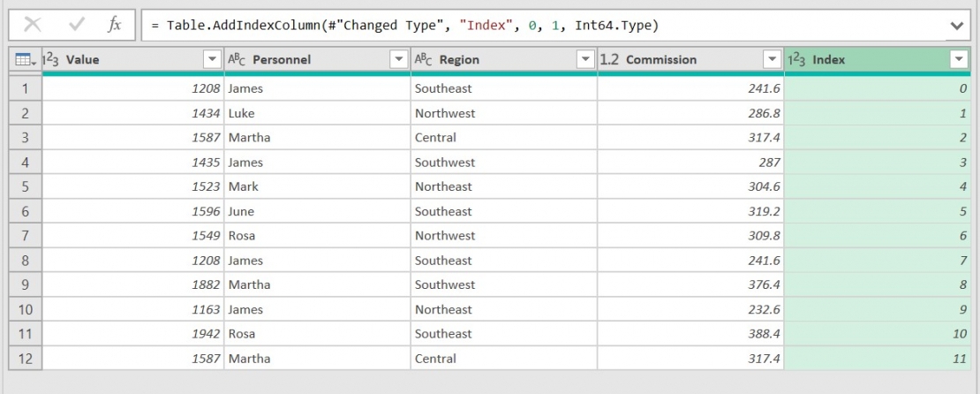Image resolution: width=980 pixels, height=394 pixels.
Task: Click the fx function icon
Action: 115,25
